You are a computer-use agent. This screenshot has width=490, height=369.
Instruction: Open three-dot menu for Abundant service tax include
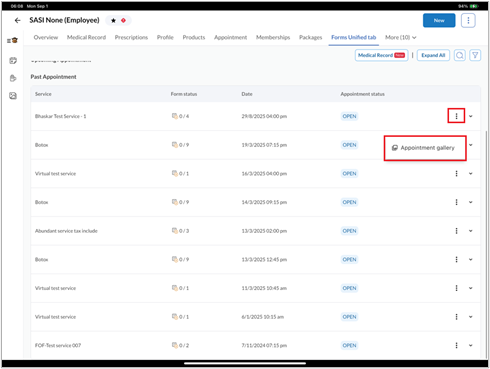pos(456,231)
